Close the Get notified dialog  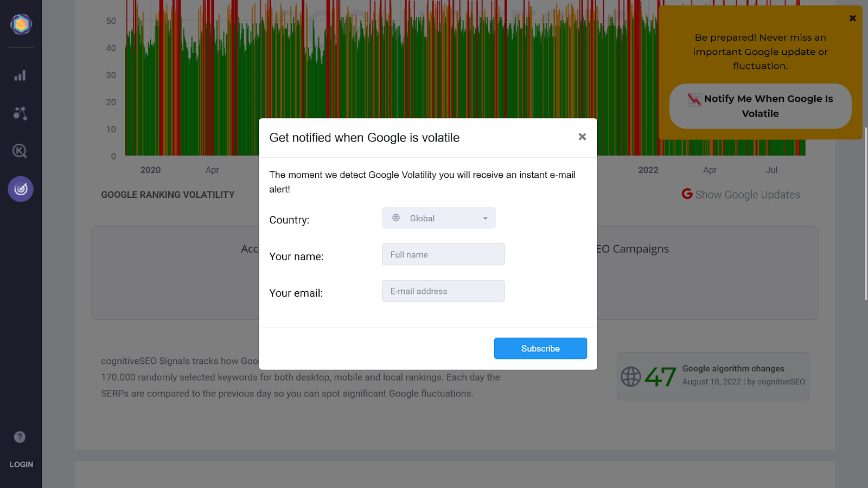click(582, 137)
